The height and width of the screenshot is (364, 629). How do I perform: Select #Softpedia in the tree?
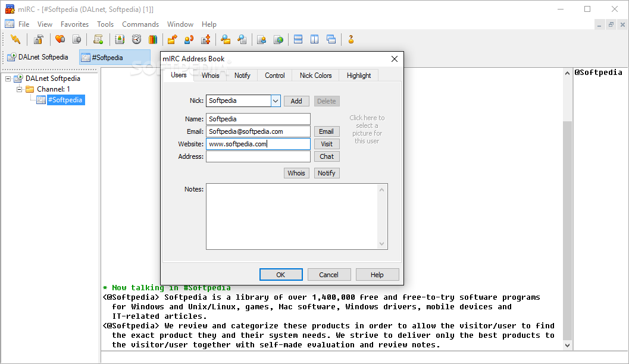66,100
